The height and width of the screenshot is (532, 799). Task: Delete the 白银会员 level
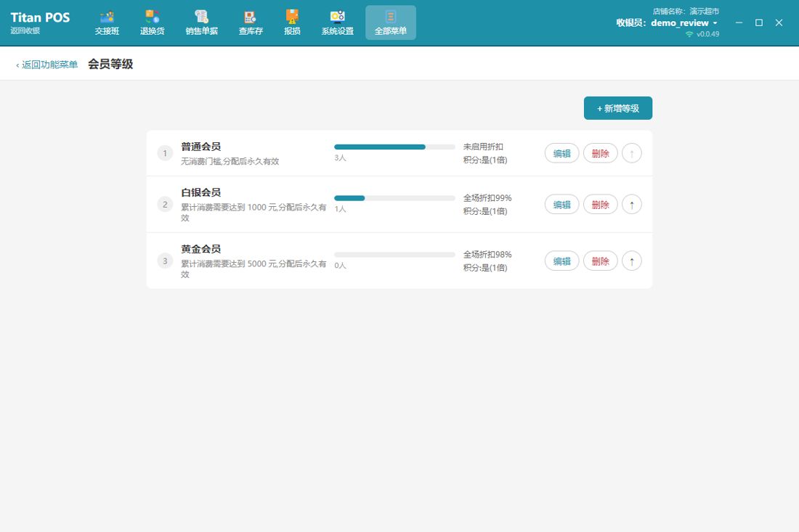pyautogui.click(x=600, y=205)
